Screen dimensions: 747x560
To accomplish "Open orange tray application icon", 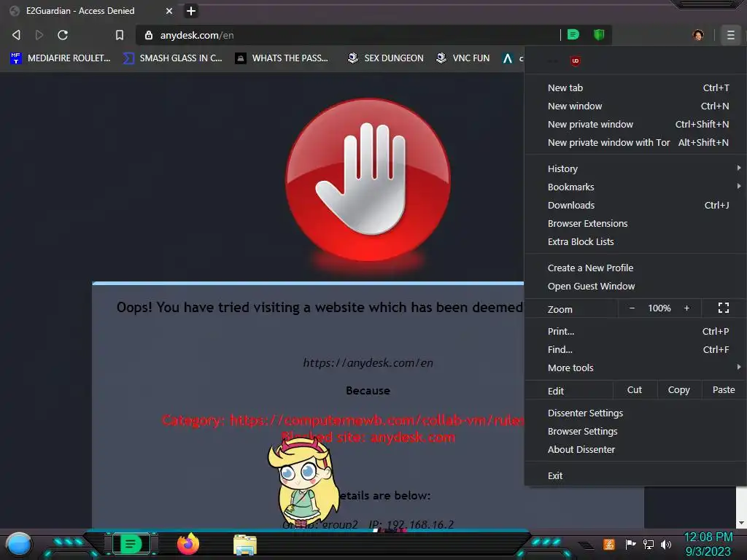I will pos(609,544).
